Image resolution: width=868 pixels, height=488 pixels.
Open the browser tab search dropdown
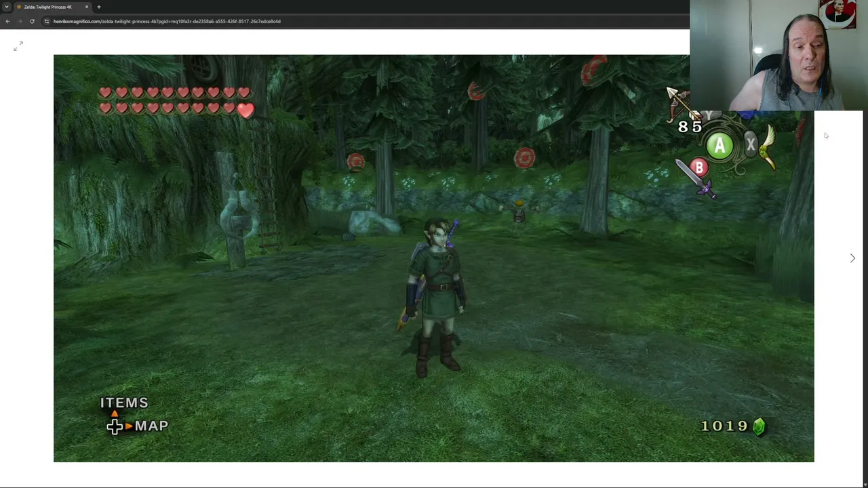[x=7, y=7]
